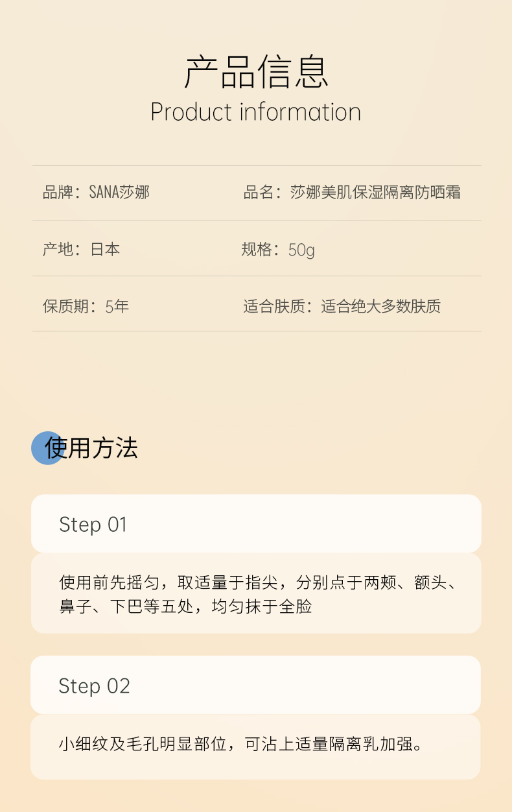
Task: Click the 产地 field label
Action: (60, 249)
